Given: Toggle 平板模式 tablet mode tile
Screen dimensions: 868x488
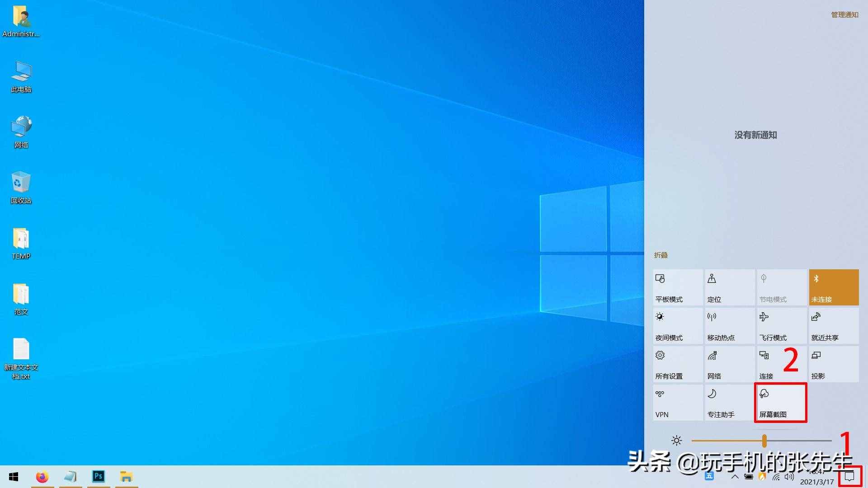Looking at the screenshot, I should [x=678, y=287].
